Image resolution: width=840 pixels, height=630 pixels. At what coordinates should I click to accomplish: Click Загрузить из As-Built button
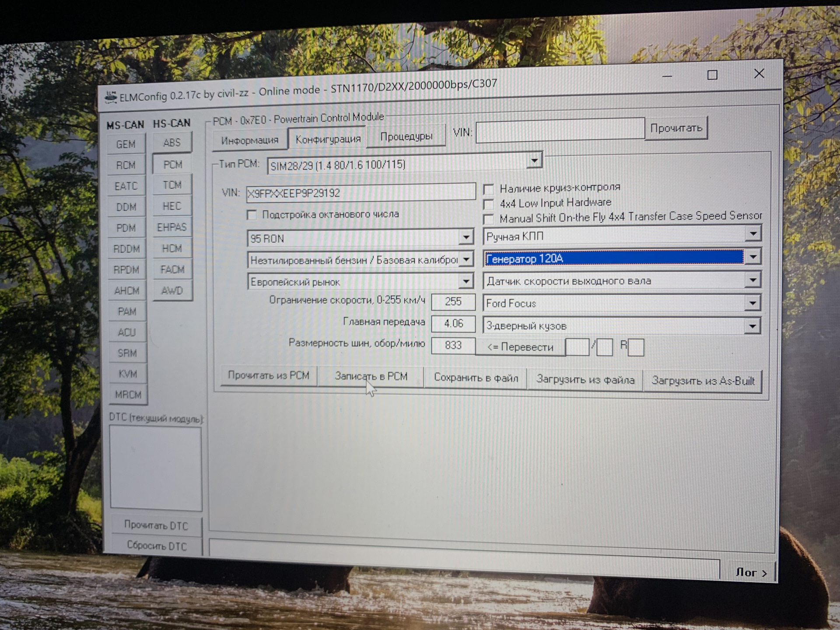coord(703,381)
